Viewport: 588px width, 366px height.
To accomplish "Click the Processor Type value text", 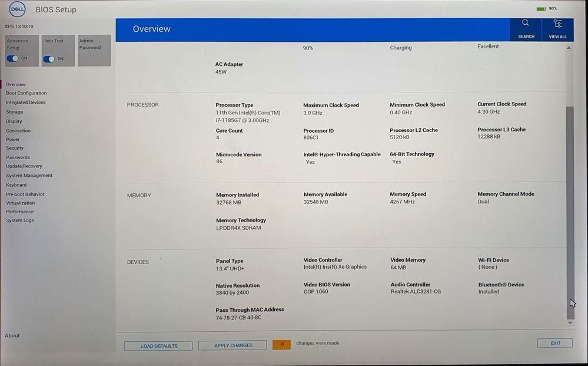I will point(248,116).
